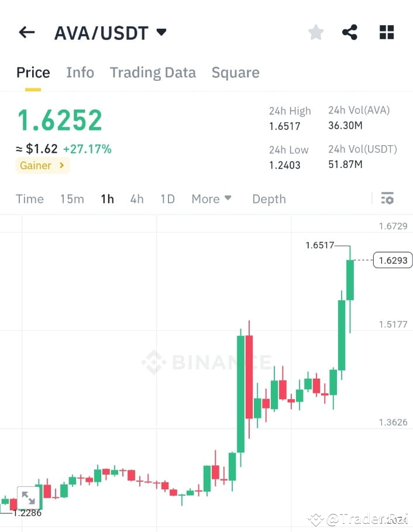Tap the back arrow to exit chart
413x532 pixels.
click(x=26, y=32)
